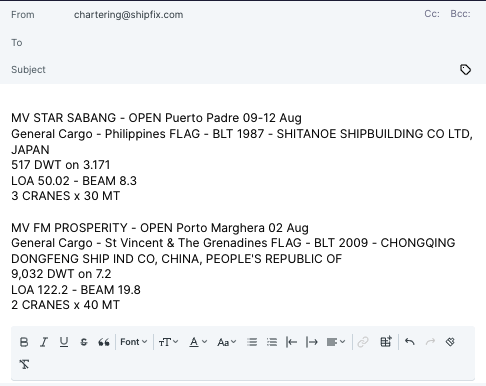
Task: Open the text color picker
Action: (x=198, y=342)
